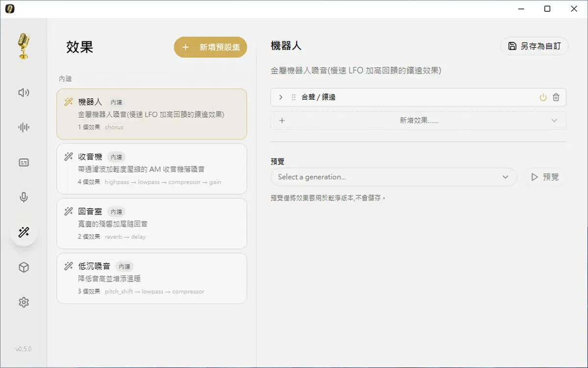Open the Select a generation dropdown
Image resolution: width=588 pixels, height=368 pixels.
pyautogui.click(x=393, y=177)
